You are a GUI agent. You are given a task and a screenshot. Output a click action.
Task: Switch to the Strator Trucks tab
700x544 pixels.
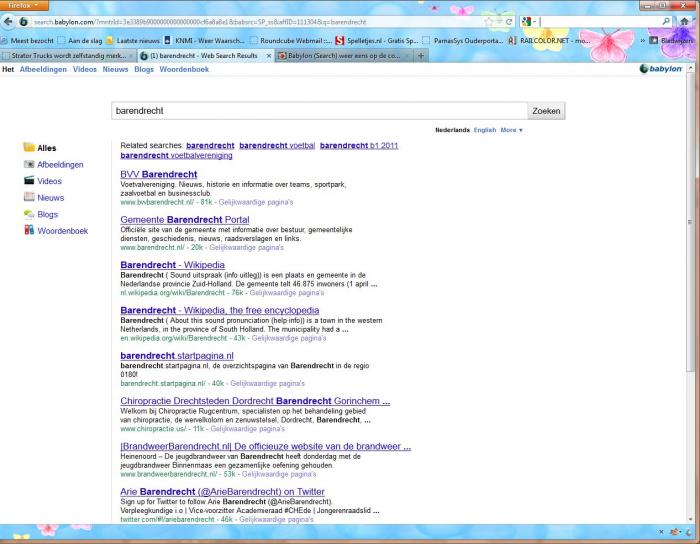[68, 56]
